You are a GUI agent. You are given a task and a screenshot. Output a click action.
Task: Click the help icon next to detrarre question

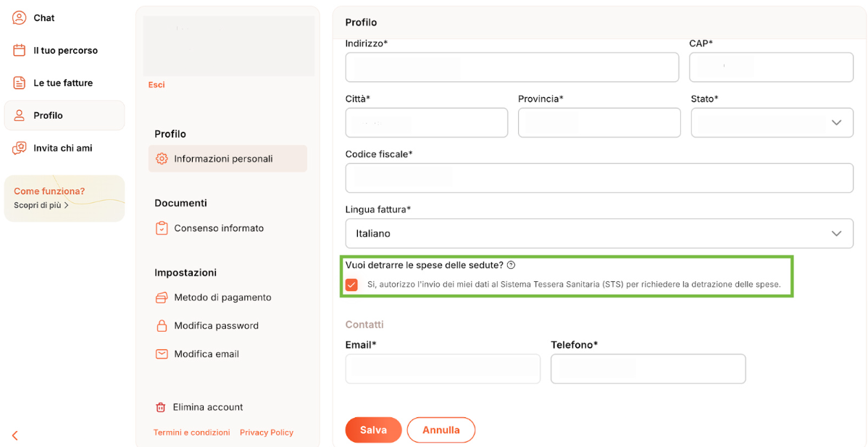pyautogui.click(x=511, y=265)
